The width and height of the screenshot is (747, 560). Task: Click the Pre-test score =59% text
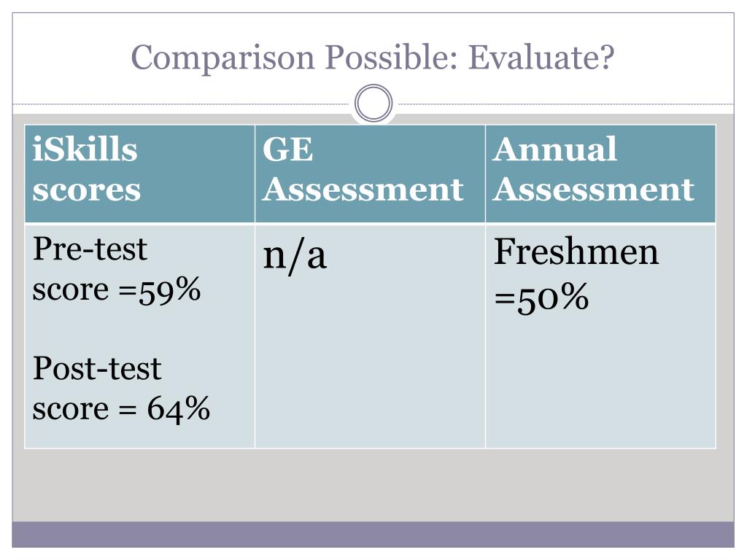[117, 270]
